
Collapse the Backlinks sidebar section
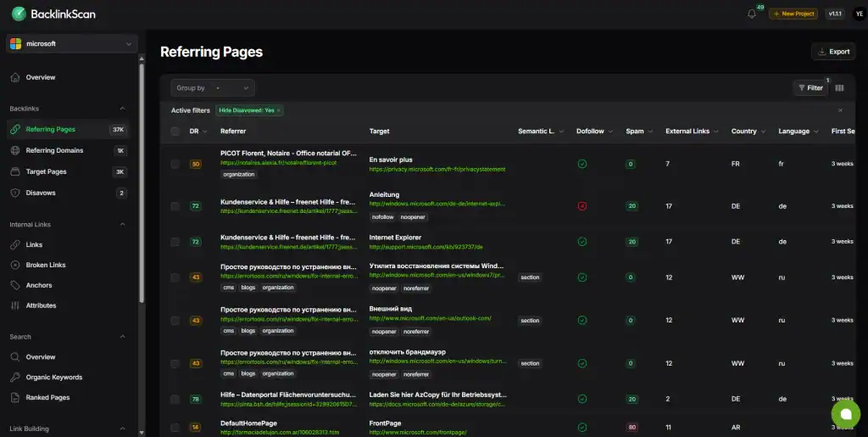[x=121, y=109]
